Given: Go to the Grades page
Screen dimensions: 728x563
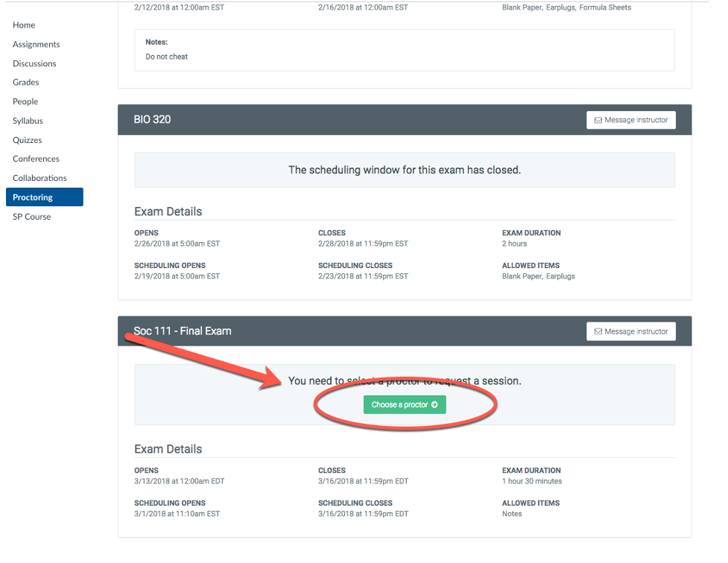Looking at the screenshot, I should point(25,82).
